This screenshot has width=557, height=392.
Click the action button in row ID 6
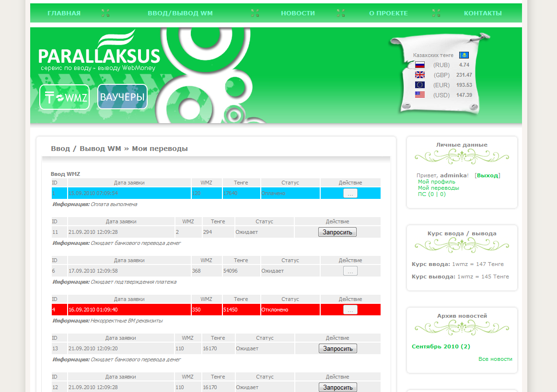pyautogui.click(x=350, y=271)
